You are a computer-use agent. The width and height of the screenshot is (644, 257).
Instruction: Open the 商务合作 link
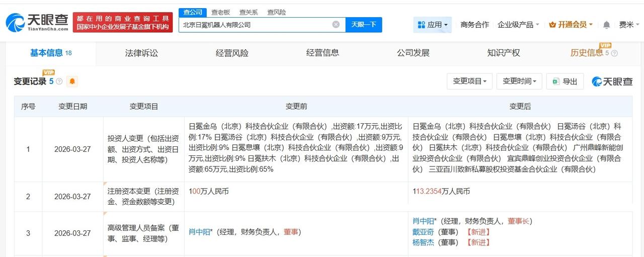[474, 25]
